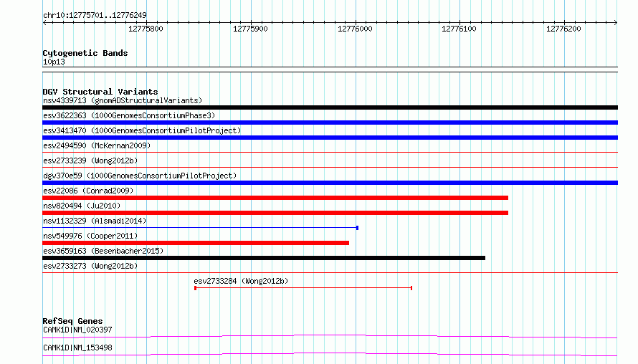Open esv3413470 PilotProject variant label
638x364 pixels.
point(142,130)
